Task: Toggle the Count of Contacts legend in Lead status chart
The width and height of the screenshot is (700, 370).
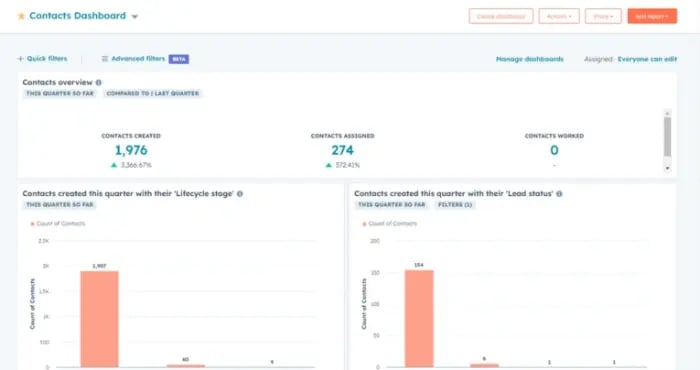Action: 390,224
